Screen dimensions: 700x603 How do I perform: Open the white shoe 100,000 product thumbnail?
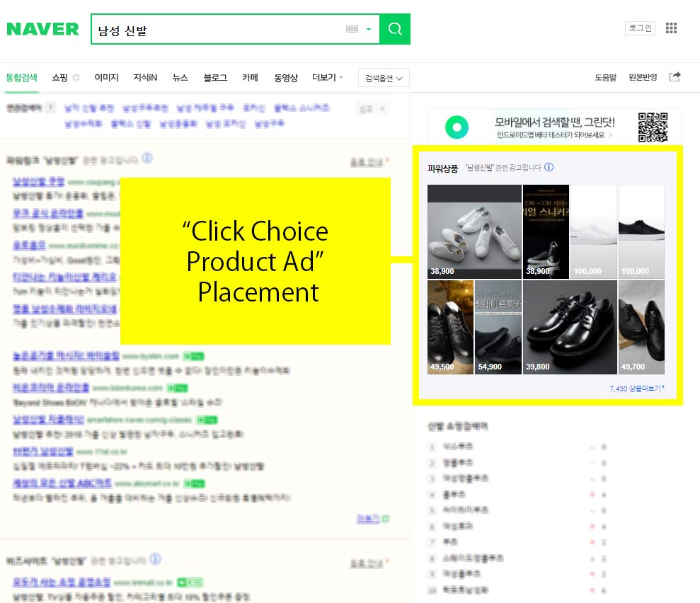click(594, 231)
